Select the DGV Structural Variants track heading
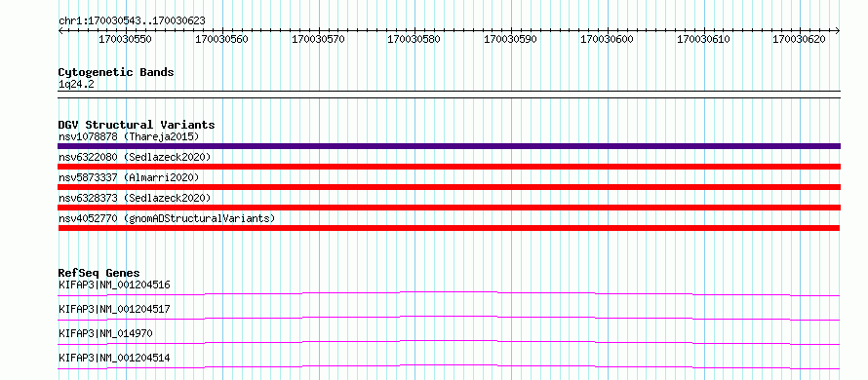The width and height of the screenshot is (868, 380). point(137,125)
